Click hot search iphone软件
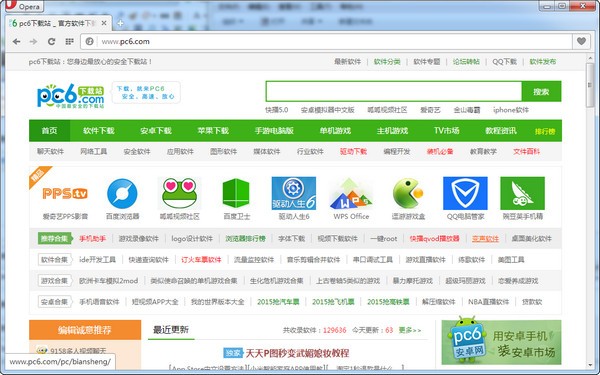 (511, 110)
